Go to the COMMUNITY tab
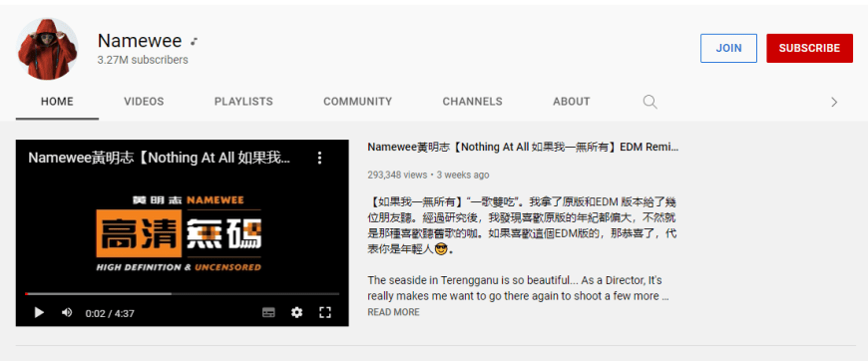Image resolution: width=868 pixels, height=361 pixels. point(357,102)
